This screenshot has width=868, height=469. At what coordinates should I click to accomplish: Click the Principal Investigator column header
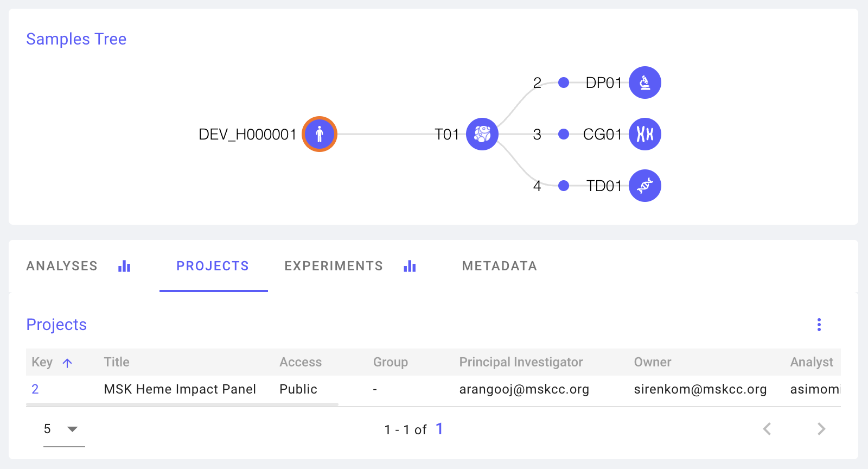(x=521, y=362)
